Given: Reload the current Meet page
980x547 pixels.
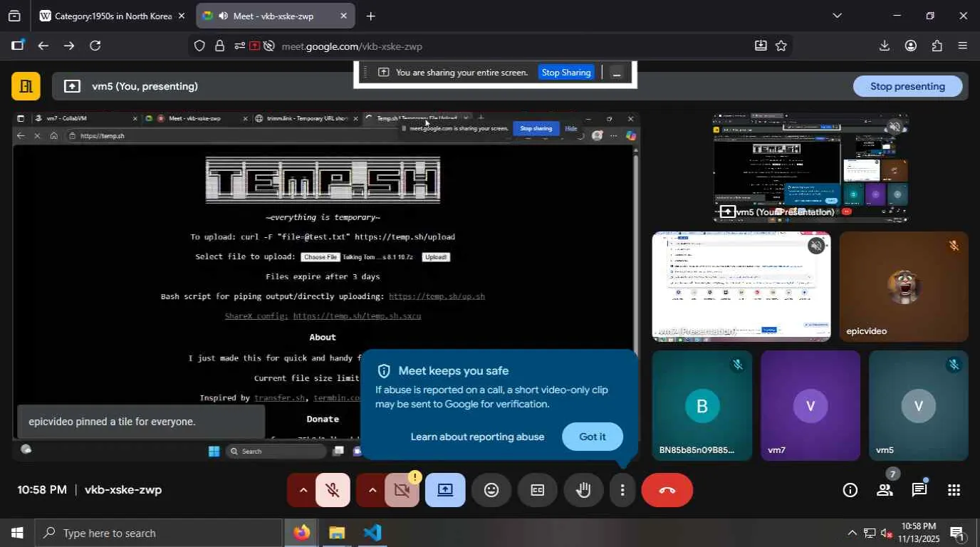Looking at the screenshot, I should tap(95, 46).
